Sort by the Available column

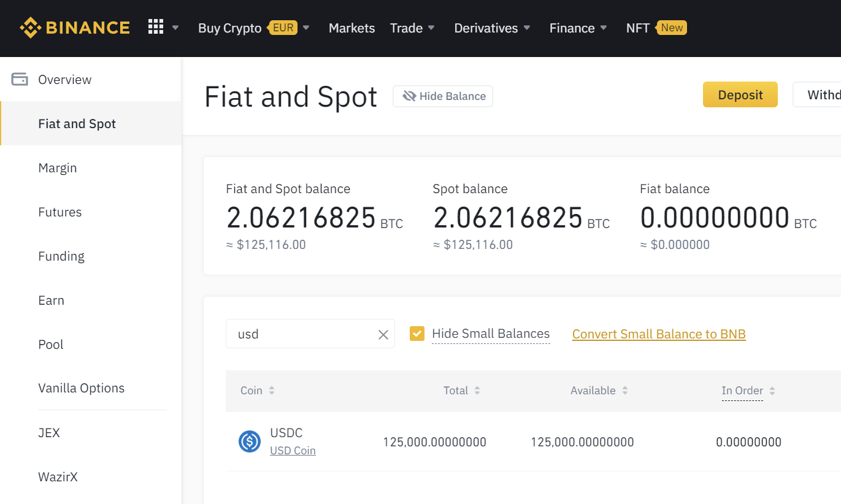599,391
